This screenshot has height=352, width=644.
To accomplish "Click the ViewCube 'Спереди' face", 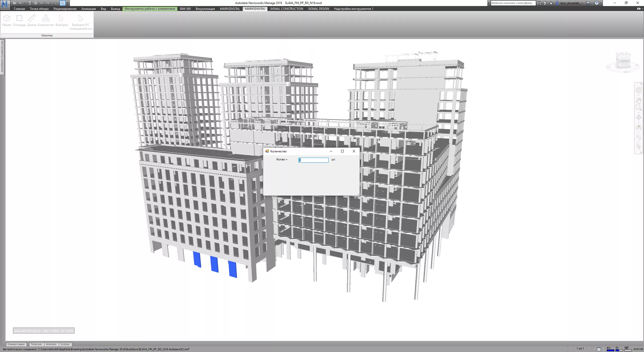I will click(x=624, y=61).
